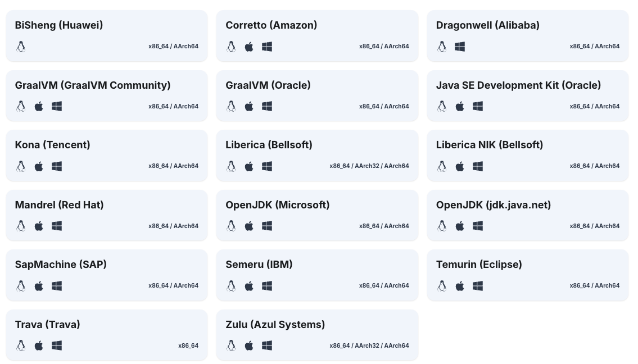638x364 pixels.
Task: Open the OpenJDK (jdk.java.net) card
Action: pyautogui.click(x=527, y=215)
